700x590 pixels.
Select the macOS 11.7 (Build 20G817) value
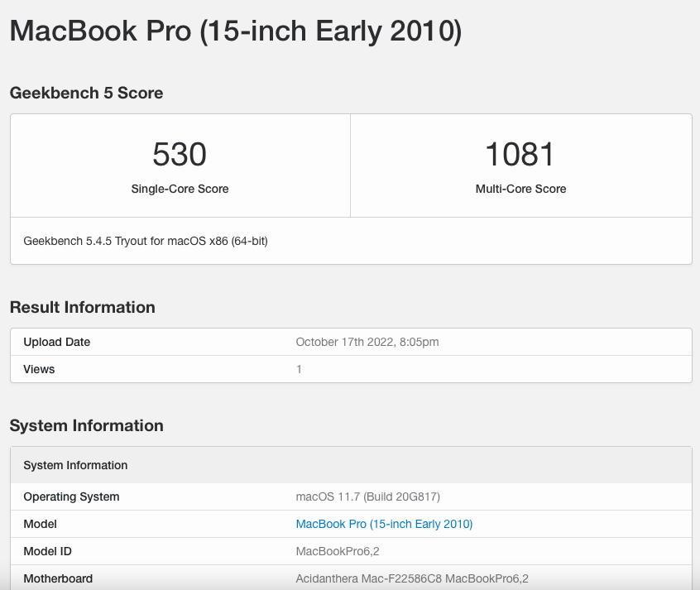pyautogui.click(x=368, y=496)
